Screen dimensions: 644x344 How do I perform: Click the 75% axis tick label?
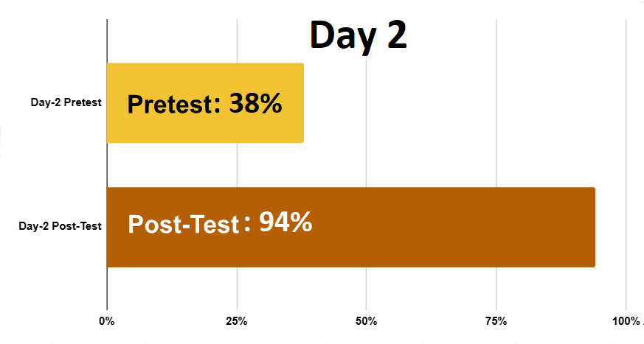(x=496, y=321)
